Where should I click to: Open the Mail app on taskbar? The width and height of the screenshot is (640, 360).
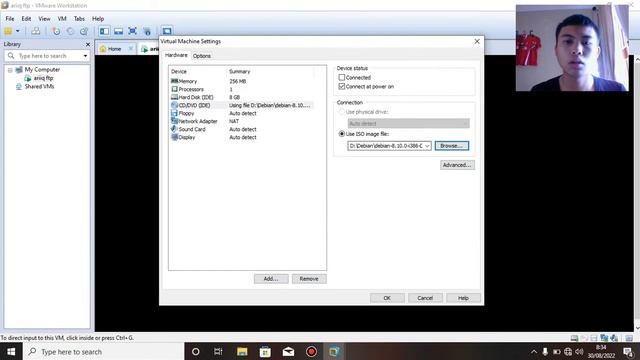point(288,351)
